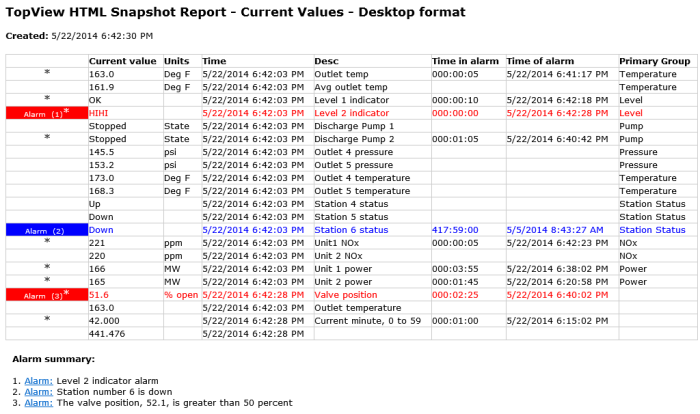Image resolution: width=700 pixels, height=414 pixels.
Task: Click the red Alarm (1) status cell
Action: point(47,113)
